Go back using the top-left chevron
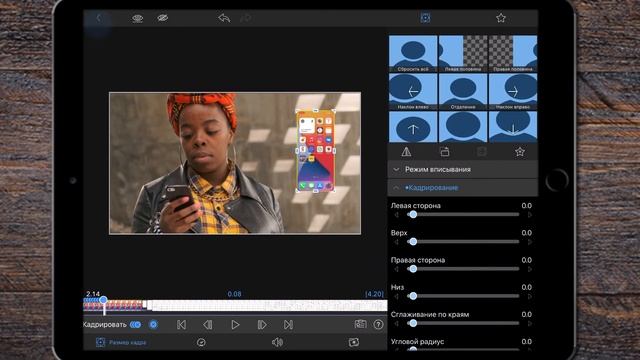The width and height of the screenshot is (640, 360). 98,18
